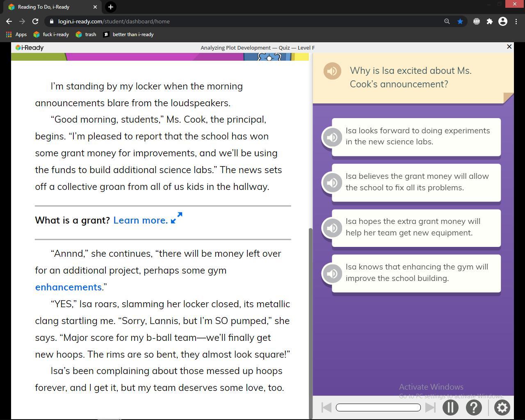Open the 'trash' bookmark
This screenshot has width=525, height=420.
(x=86, y=34)
